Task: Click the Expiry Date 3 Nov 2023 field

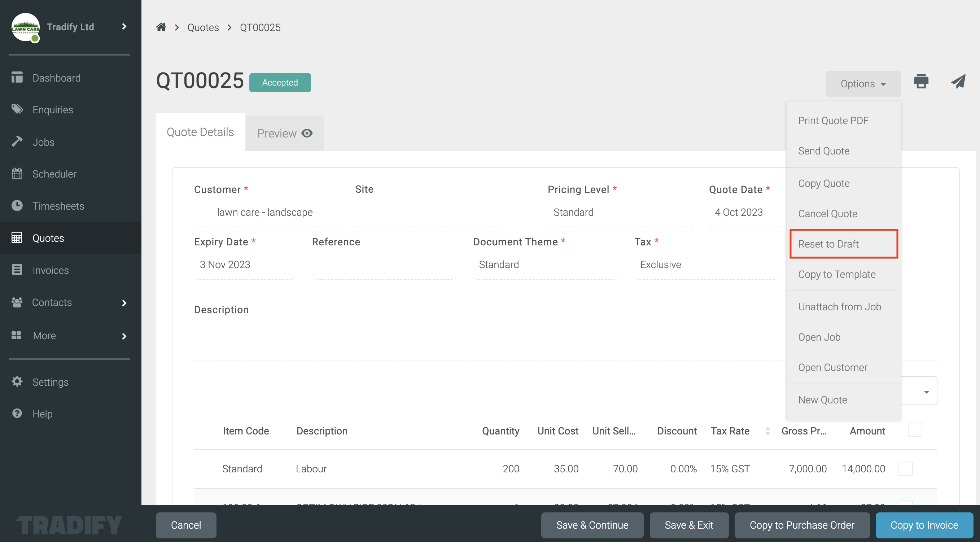Action: (x=244, y=265)
